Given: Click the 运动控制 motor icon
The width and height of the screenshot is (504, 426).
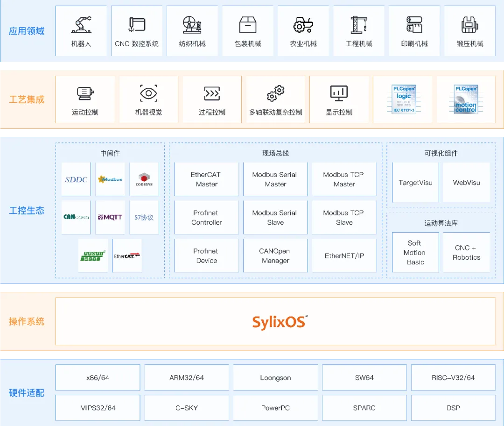Looking at the screenshot, I should pos(85,93).
